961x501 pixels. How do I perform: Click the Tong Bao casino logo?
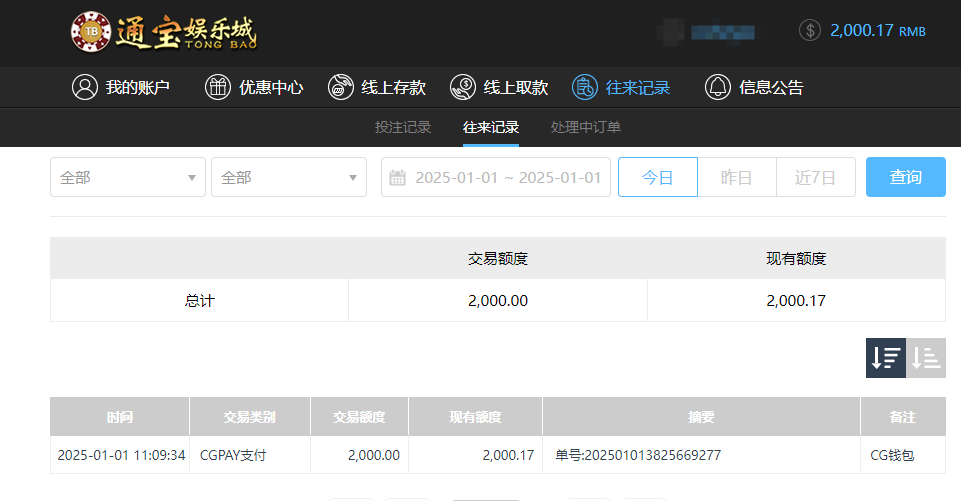[x=164, y=32]
